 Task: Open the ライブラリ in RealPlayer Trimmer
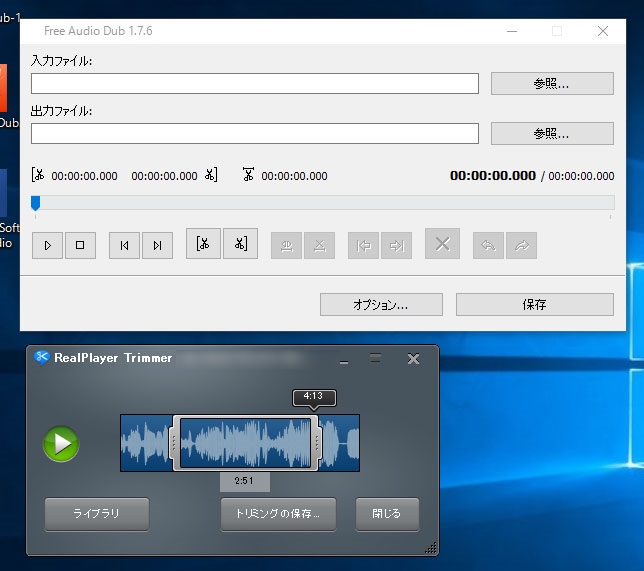(97, 513)
